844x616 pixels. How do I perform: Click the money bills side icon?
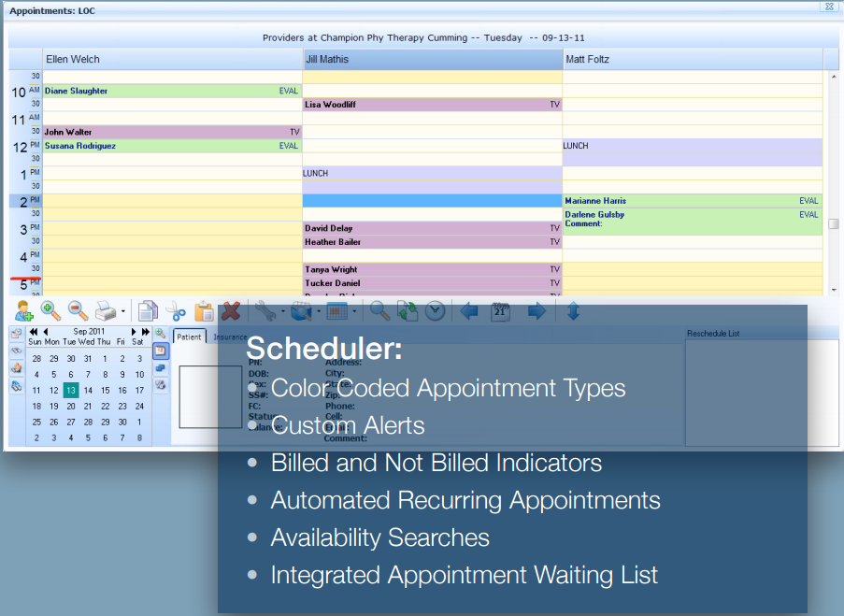click(17, 385)
